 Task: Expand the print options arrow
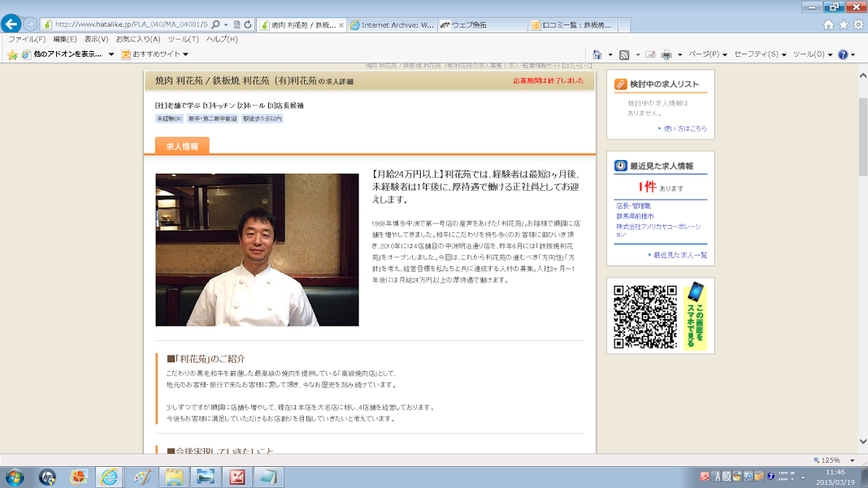pos(679,54)
